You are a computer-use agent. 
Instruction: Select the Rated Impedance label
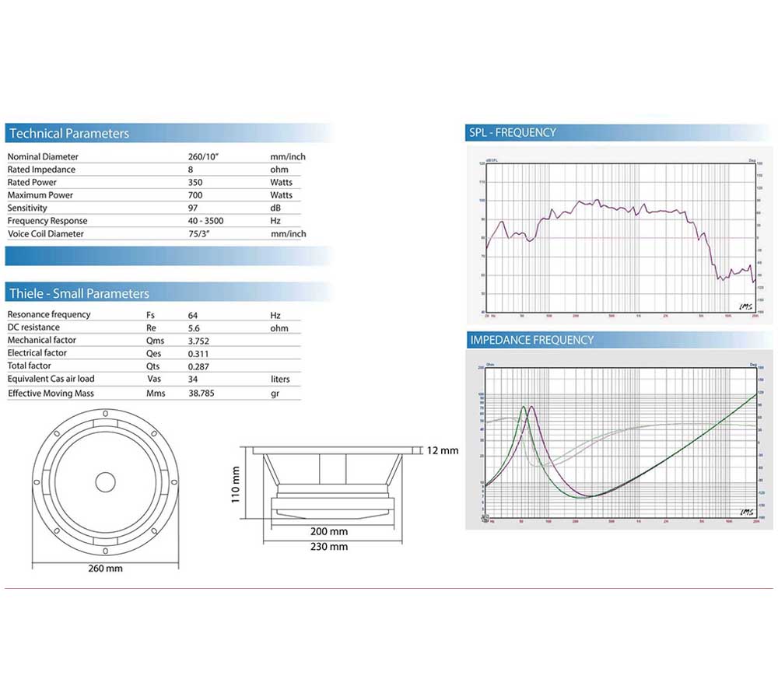[41, 170]
